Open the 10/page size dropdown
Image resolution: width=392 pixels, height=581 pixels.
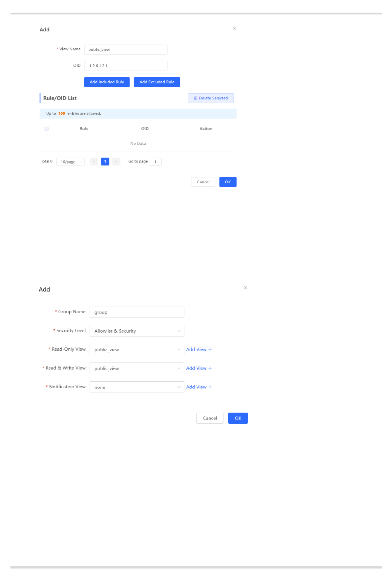[x=71, y=162]
